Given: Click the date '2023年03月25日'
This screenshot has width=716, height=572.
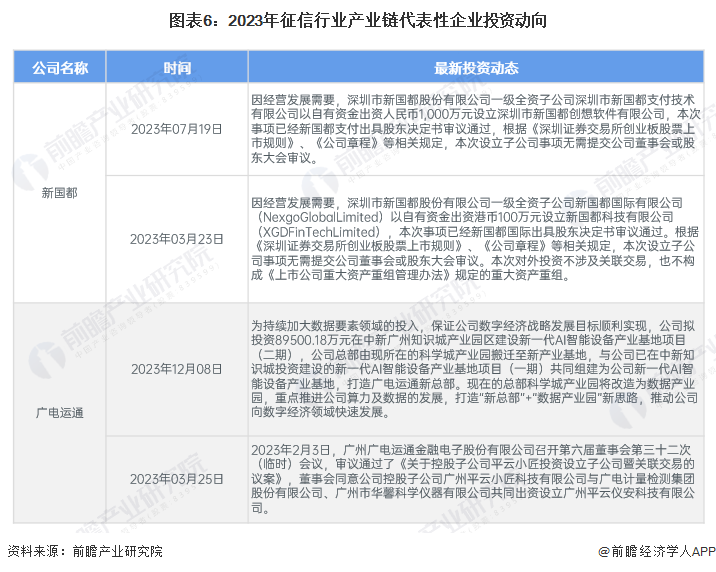Looking at the screenshot, I should (177, 479).
